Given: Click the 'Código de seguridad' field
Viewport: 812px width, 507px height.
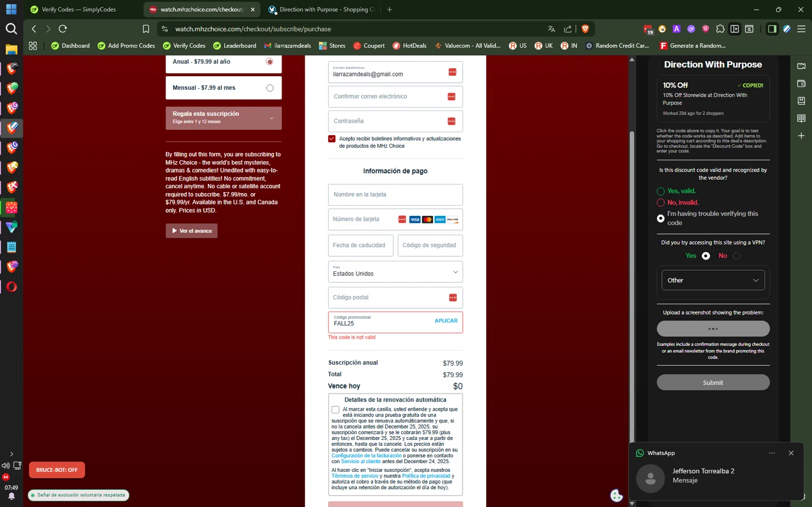Looking at the screenshot, I should point(430,245).
